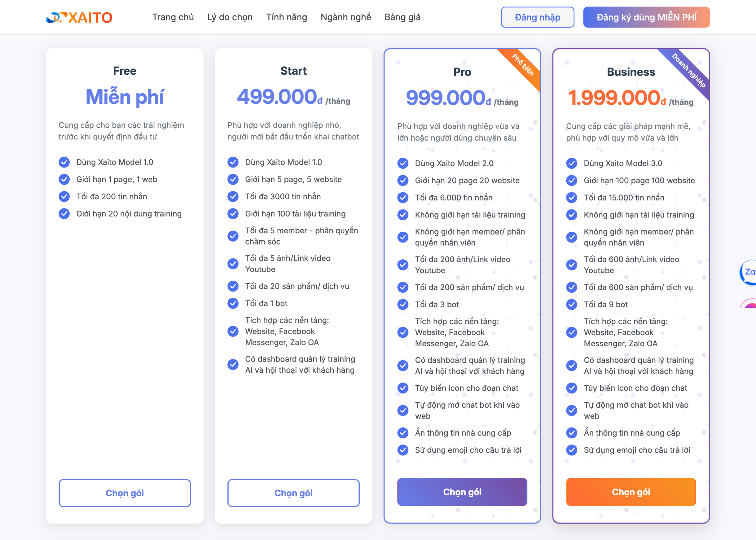Viewport: 756px width, 540px height.
Task: Open the Ngành nghề menu item
Action: (x=346, y=17)
